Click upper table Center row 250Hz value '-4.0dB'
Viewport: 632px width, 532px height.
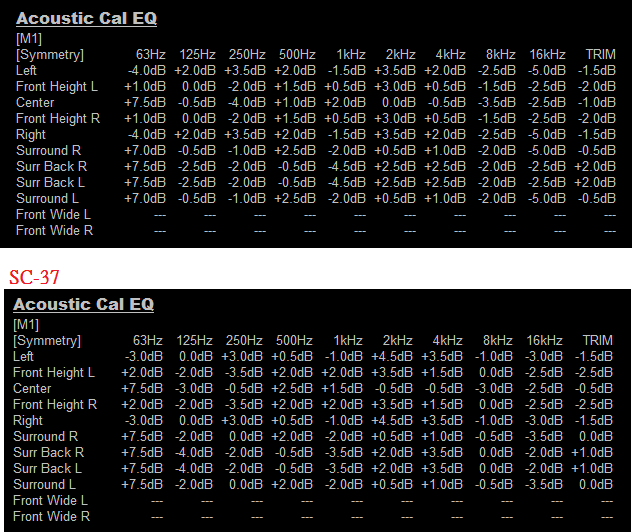(247, 103)
